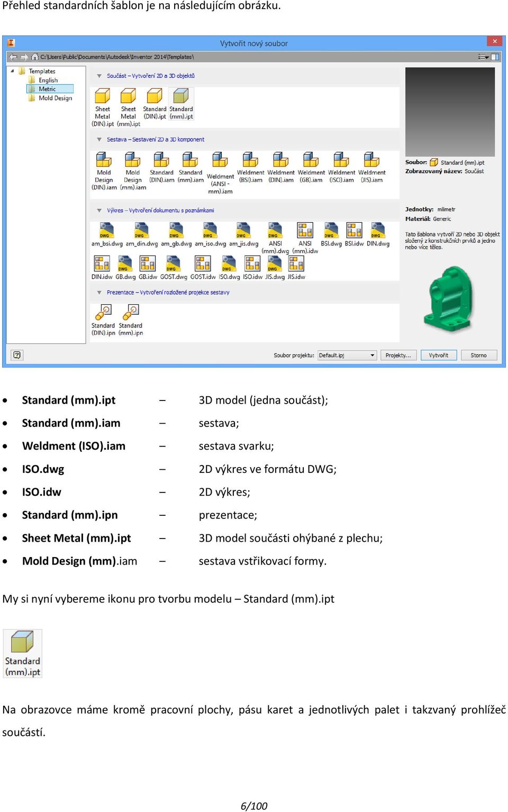Screen dimensions: 508x812
Task: Open the Metric templates folder
Action: pos(47,89)
